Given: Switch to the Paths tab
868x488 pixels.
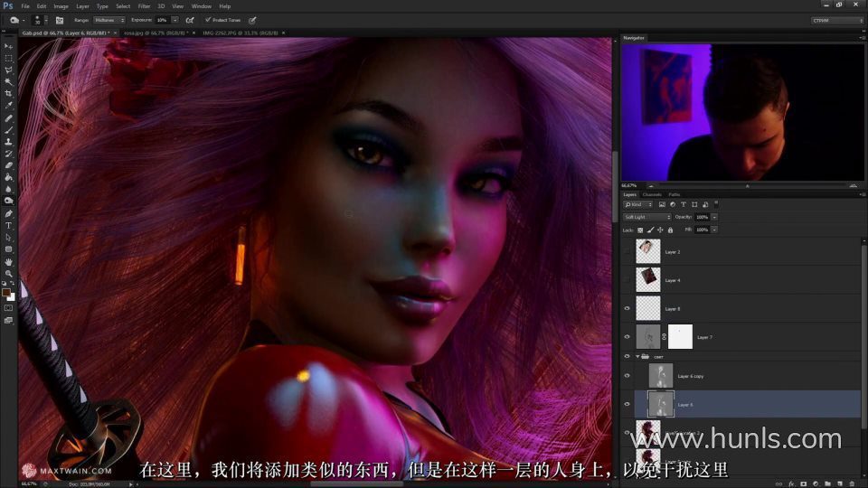Looking at the screenshot, I should (x=674, y=195).
